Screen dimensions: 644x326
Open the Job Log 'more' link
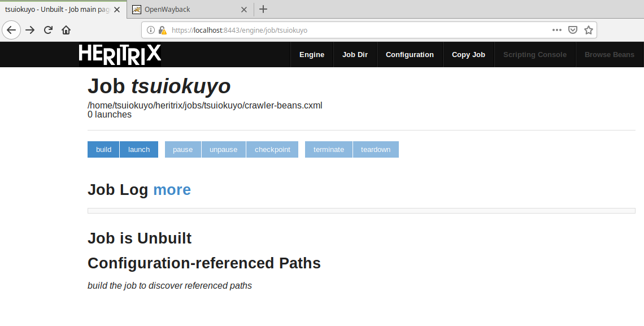pos(172,190)
